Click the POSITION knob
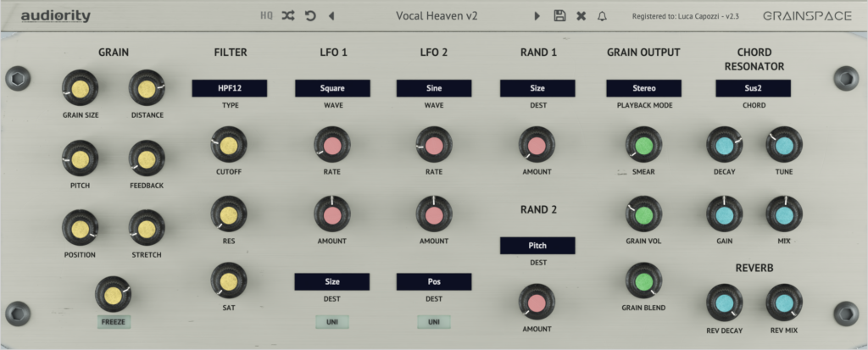The height and width of the screenshot is (350, 868). [81, 228]
